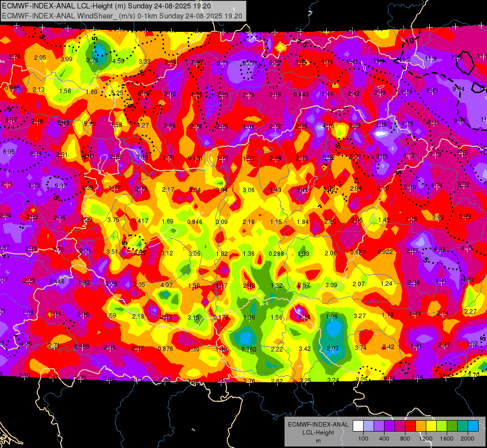Select the white legend swatch

[358, 426]
